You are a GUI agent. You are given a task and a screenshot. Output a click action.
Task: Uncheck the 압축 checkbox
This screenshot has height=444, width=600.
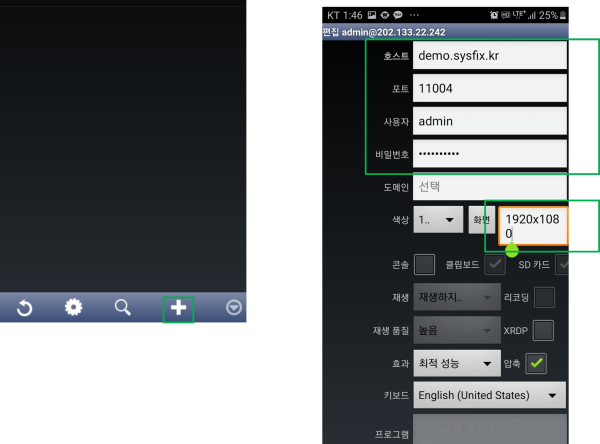(x=536, y=362)
